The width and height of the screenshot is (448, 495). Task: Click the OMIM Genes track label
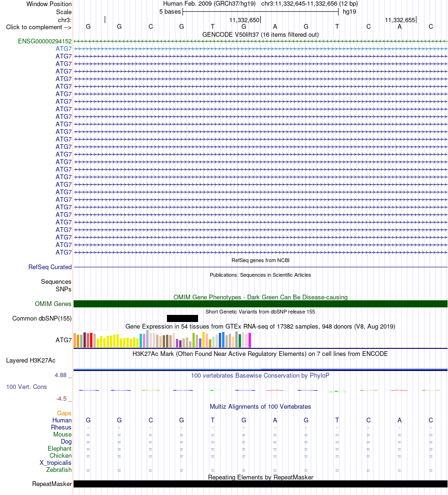[53, 304]
